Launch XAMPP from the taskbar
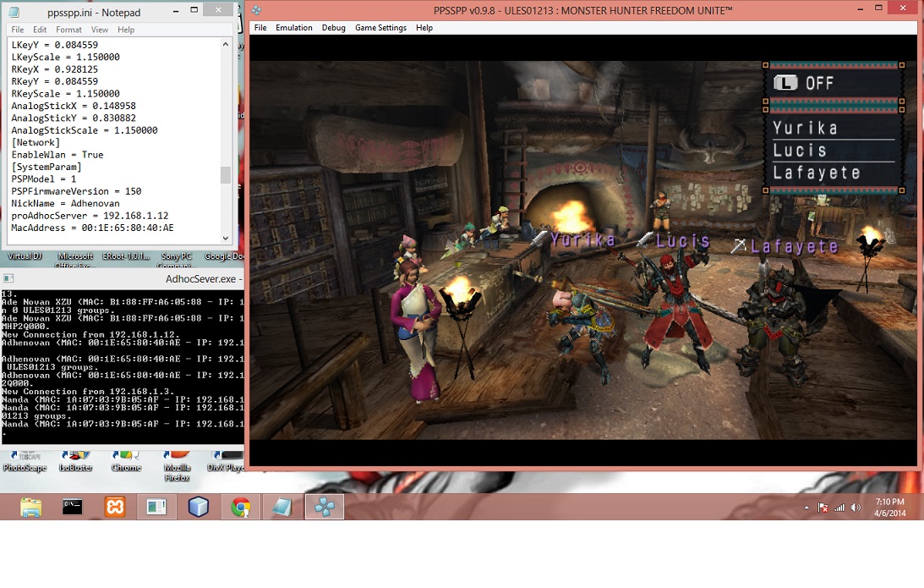The height and width of the screenshot is (588, 924). tap(115, 507)
